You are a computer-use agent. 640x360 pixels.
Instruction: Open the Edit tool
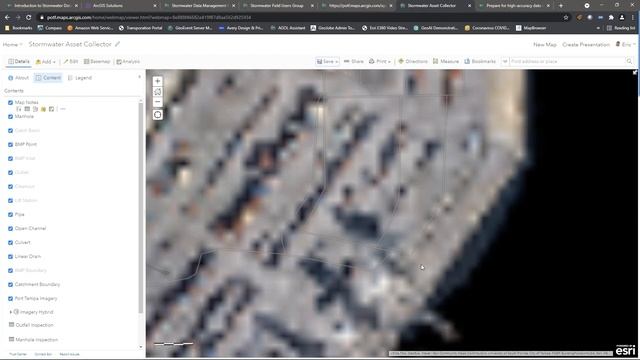[x=71, y=62]
